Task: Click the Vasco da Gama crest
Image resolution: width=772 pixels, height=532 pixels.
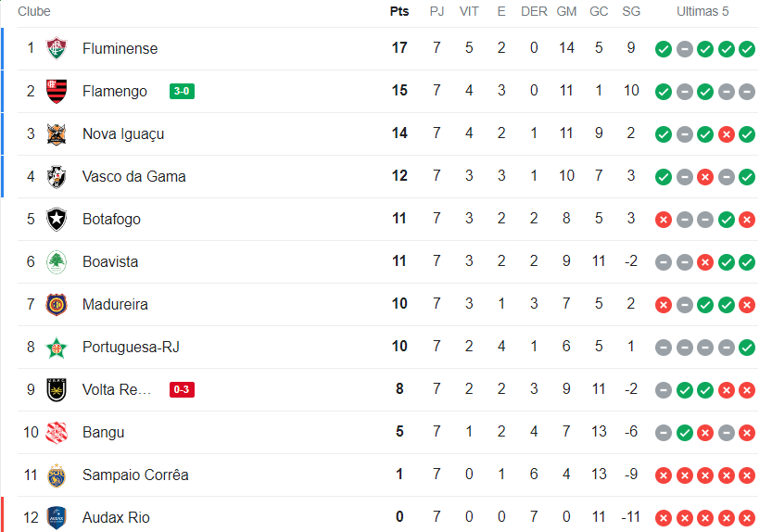Action: point(57,176)
